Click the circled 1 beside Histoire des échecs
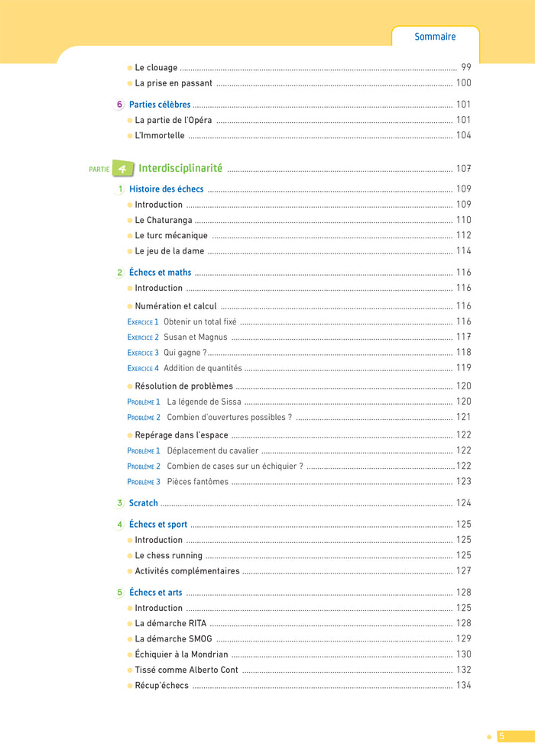This screenshot has height=756, width=535. 120,189
